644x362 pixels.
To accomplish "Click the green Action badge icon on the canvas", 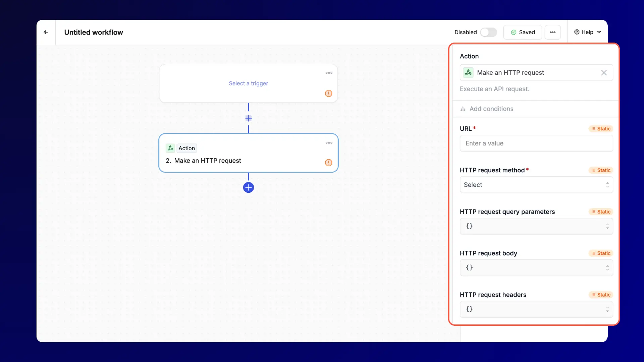I will click(170, 148).
